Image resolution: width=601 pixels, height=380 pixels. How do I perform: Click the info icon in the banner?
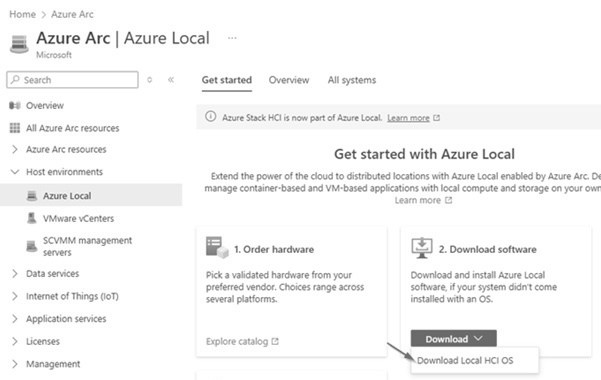click(210, 116)
